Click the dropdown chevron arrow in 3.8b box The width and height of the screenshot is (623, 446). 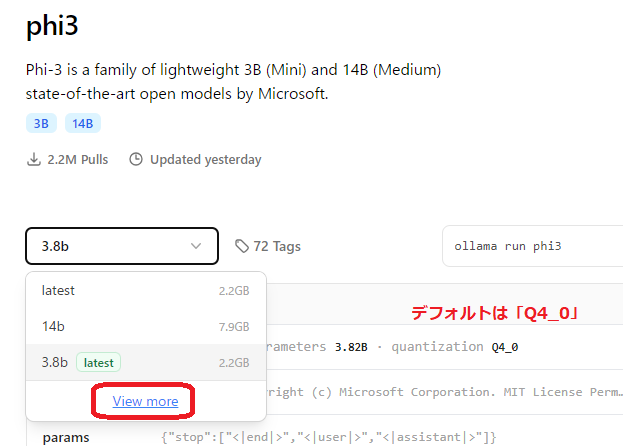[x=196, y=246]
